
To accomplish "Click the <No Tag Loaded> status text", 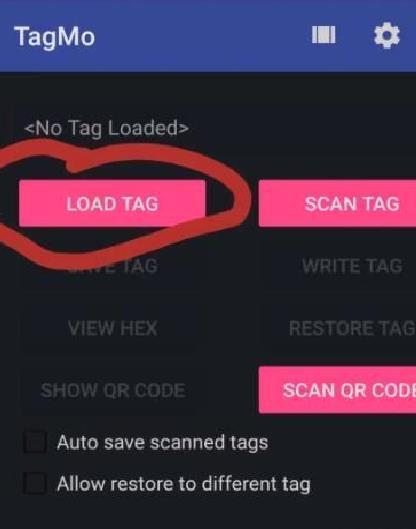I will tap(106, 129).
